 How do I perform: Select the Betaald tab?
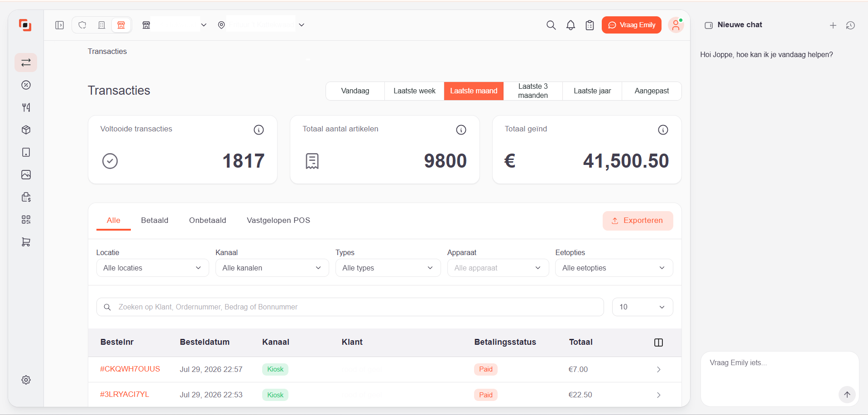[154, 220]
